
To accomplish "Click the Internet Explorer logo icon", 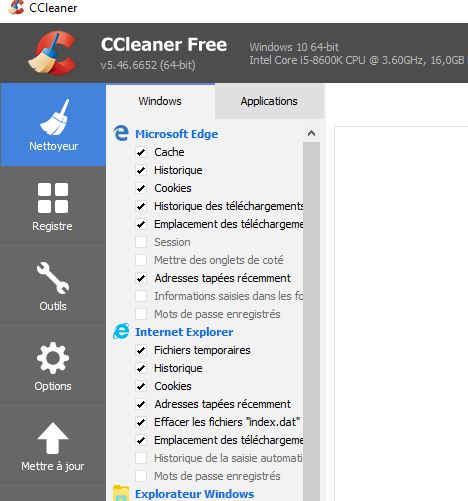I will coord(121,331).
